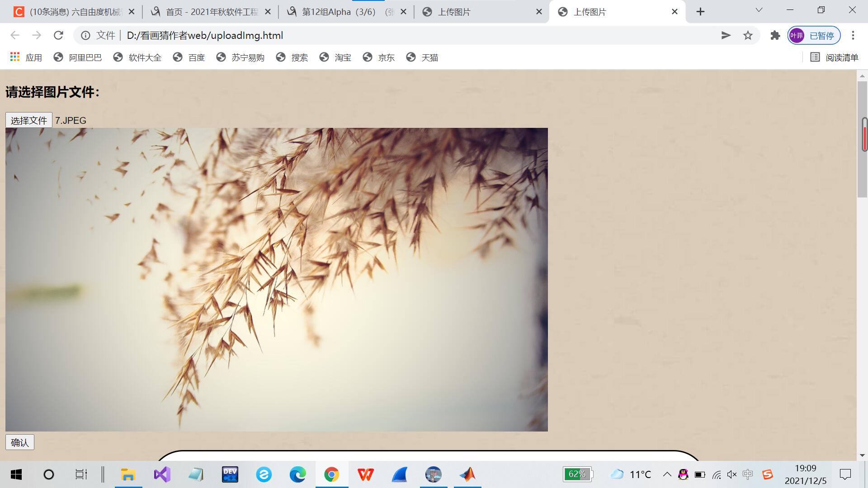Open Dev-C++ from taskbar
868x488 pixels.
tap(230, 474)
